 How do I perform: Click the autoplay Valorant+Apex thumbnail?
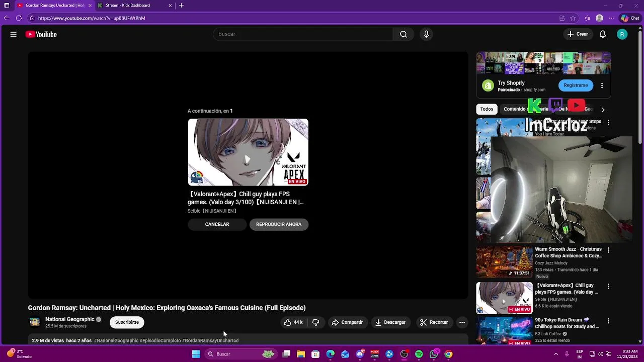pos(248,152)
